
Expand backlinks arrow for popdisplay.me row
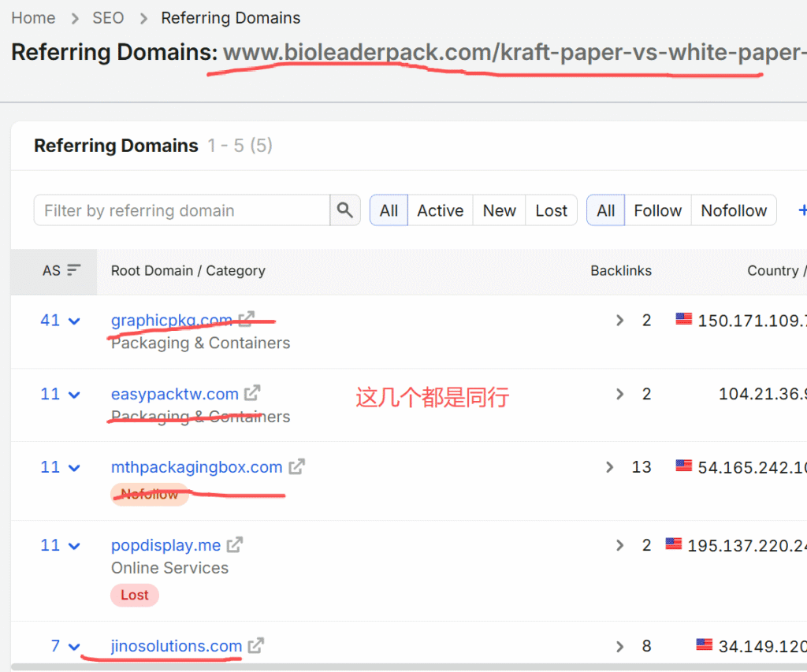point(619,545)
